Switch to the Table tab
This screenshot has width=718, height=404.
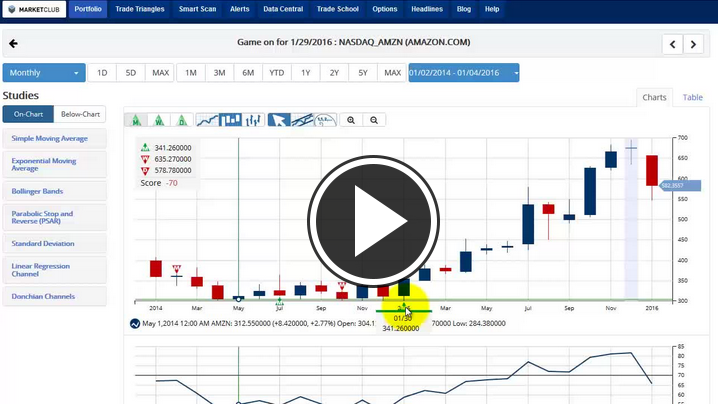(692, 97)
